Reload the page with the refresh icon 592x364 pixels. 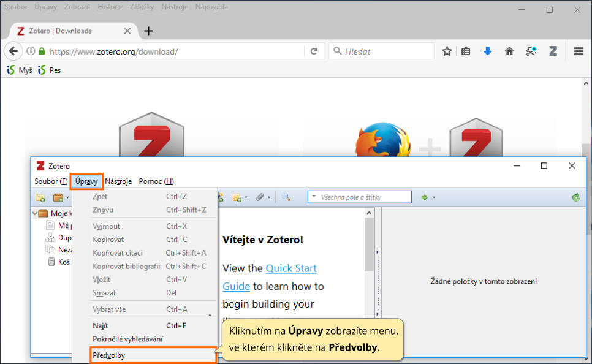314,51
